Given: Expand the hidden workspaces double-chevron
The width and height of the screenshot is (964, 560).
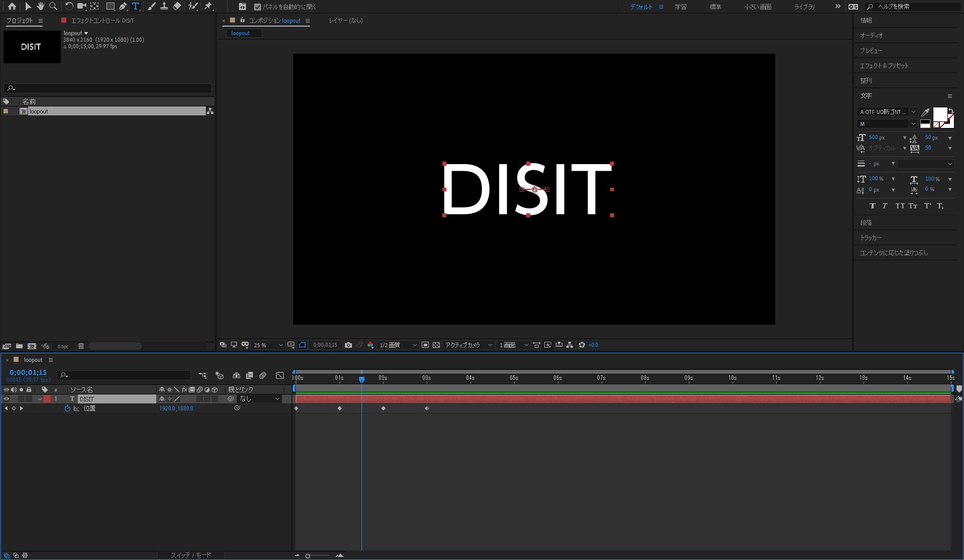Looking at the screenshot, I should point(837,7).
